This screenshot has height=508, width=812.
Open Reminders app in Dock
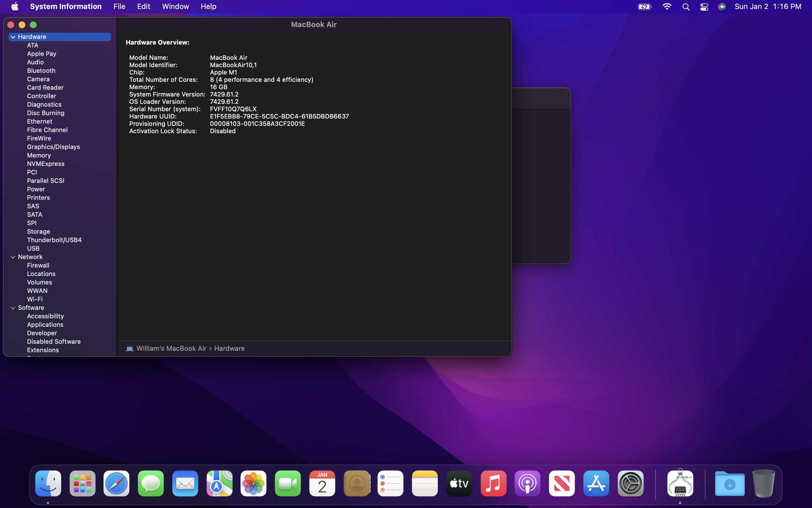[x=390, y=484]
